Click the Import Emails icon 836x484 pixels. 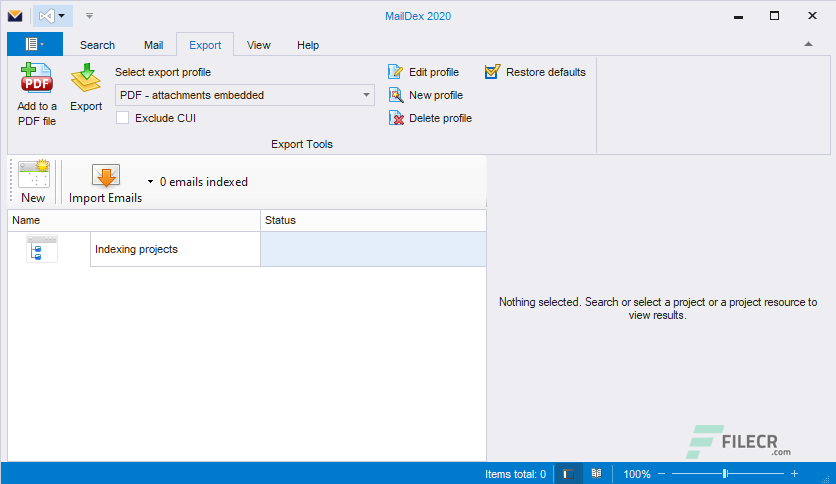[x=106, y=175]
